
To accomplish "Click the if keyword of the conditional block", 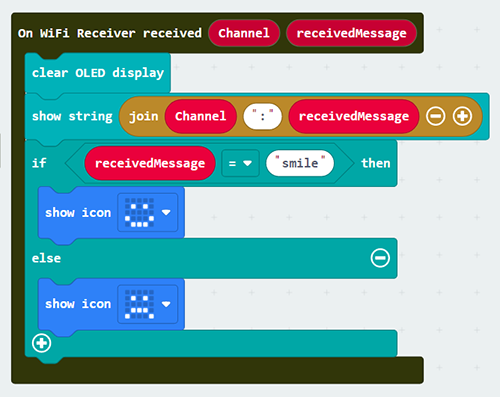I will point(39,163).
